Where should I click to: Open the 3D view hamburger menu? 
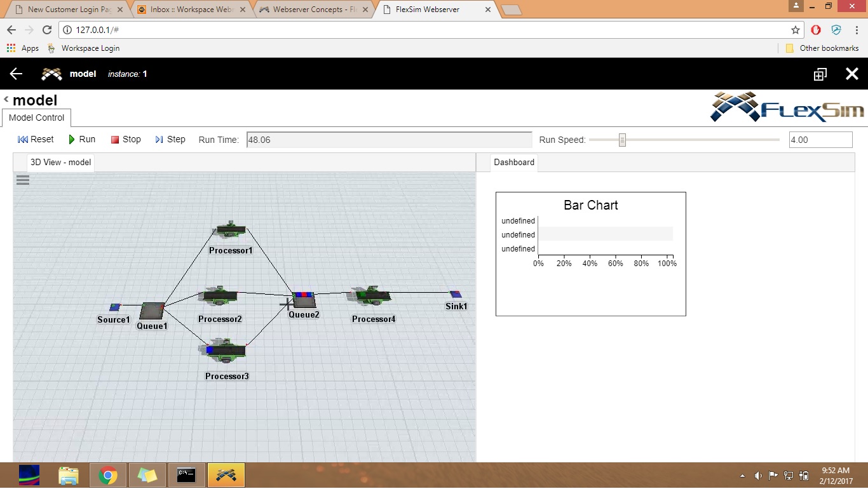pos(23,180)
